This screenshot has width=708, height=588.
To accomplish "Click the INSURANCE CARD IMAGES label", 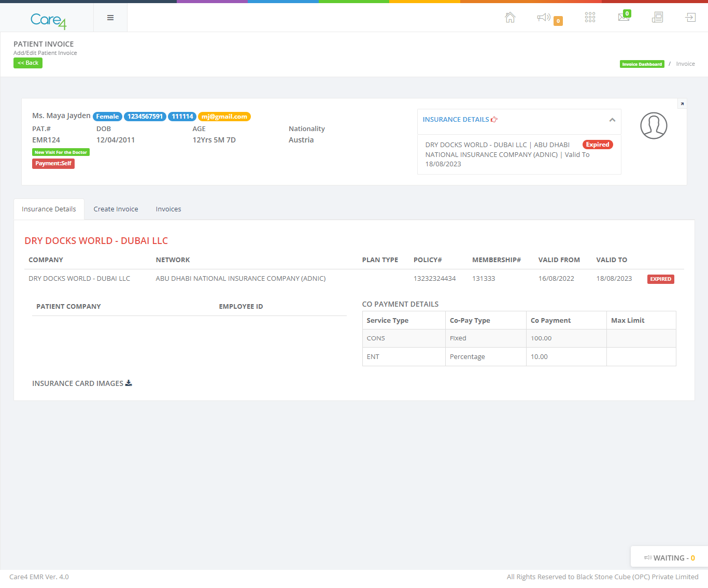I will (78, 383).
